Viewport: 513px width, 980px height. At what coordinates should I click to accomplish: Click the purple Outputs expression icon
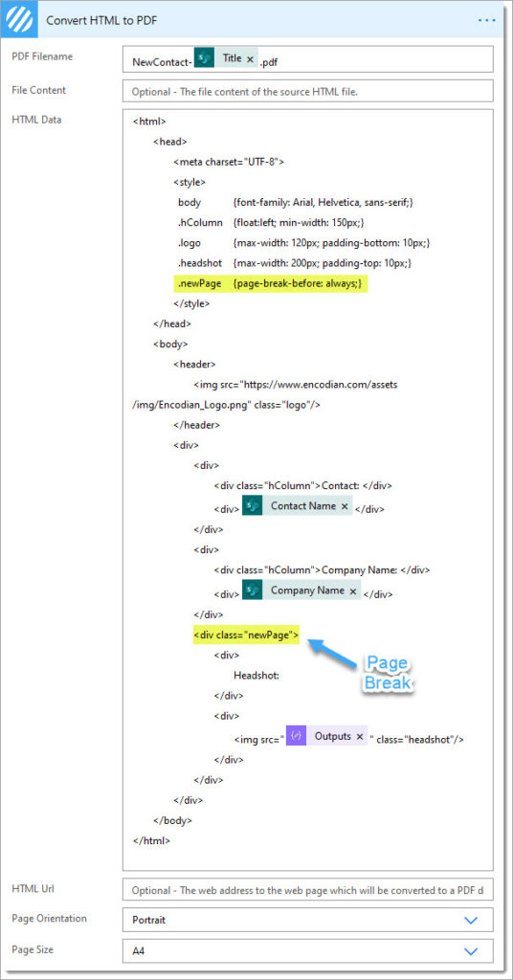click(x=296, y=736)
